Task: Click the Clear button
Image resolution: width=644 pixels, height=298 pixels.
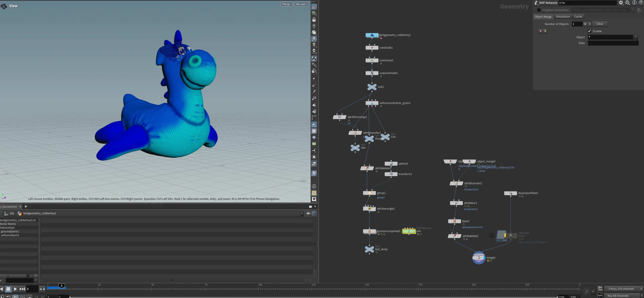Action: [x=600, y=24]
